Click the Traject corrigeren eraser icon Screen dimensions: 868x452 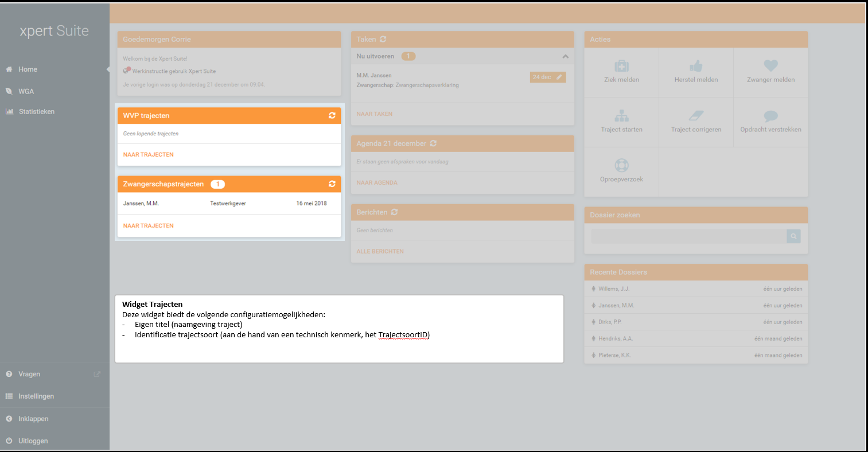pyautogui.click(x=696, y=116)
